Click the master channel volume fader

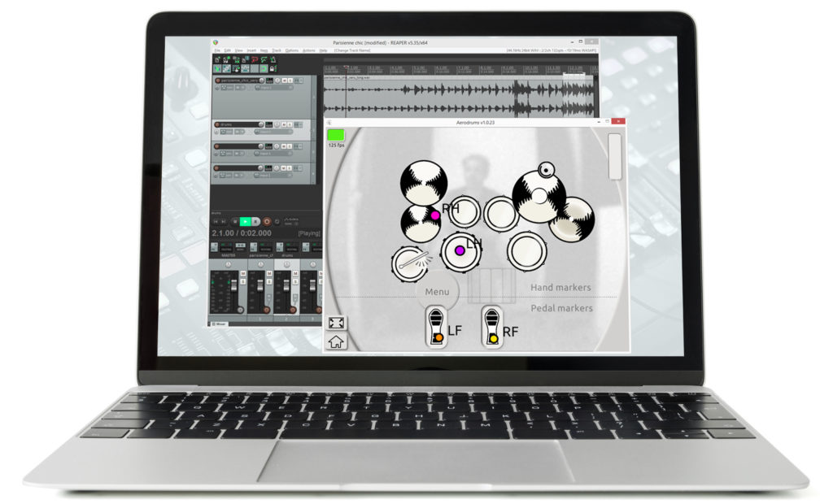233,285
